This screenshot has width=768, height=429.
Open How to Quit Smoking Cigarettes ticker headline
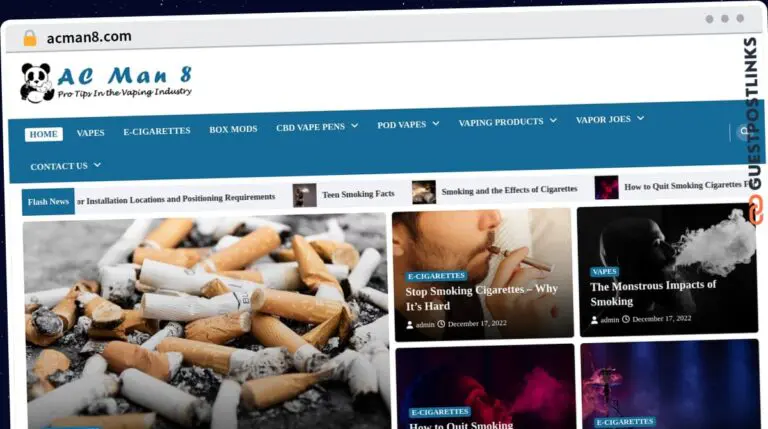coord(687,186)
